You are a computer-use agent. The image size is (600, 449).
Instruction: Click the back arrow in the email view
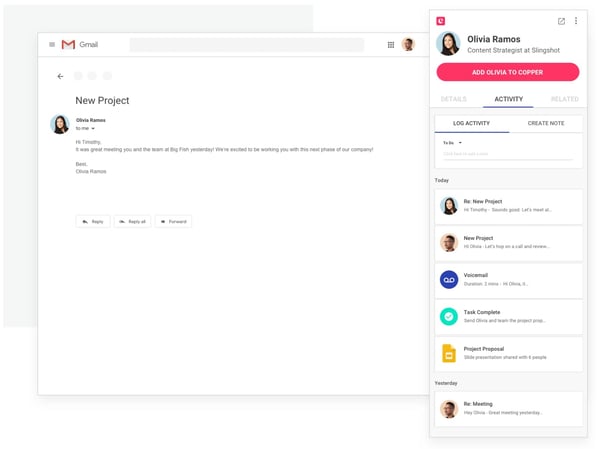tap(60, 76)
